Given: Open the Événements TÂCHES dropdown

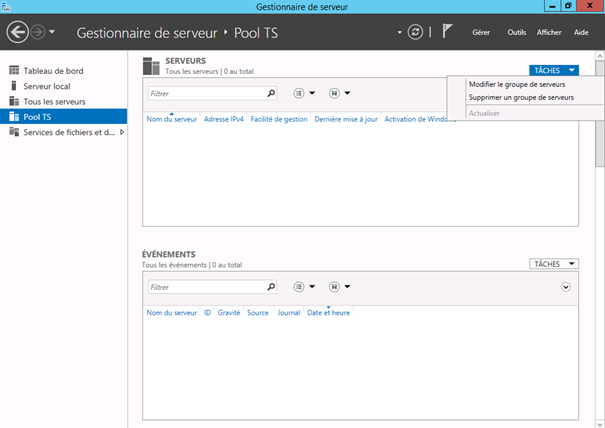Looking at the screenshot, I should [x=554, y=264].
